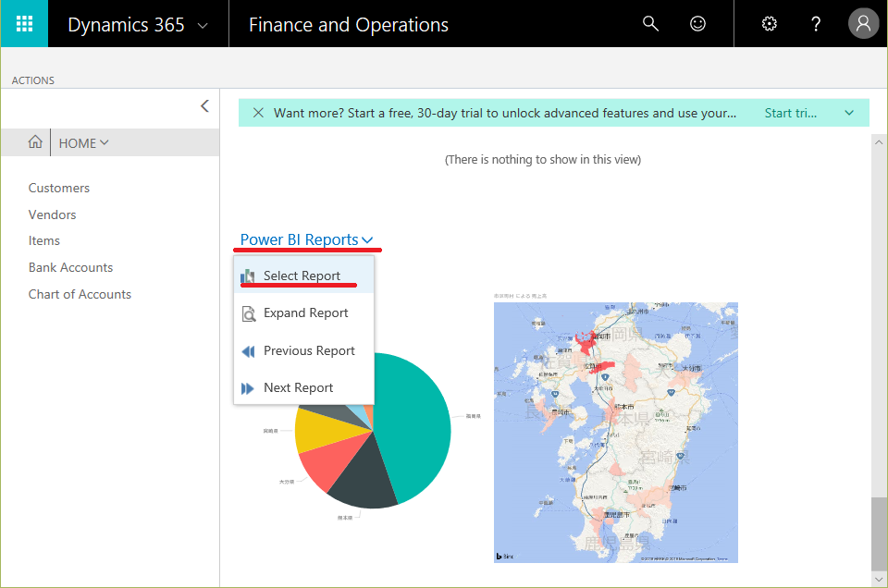The height and width of the screenshot is (588, 888).
Task: Click the Previous Report rewind icon
Action: (x=248, y=351)
